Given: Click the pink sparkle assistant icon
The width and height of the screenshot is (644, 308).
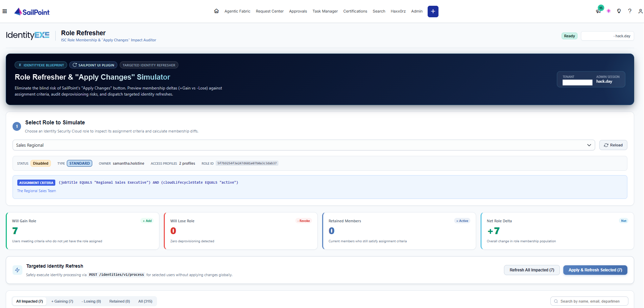Looking at the screenshot, I should point(609,11).
